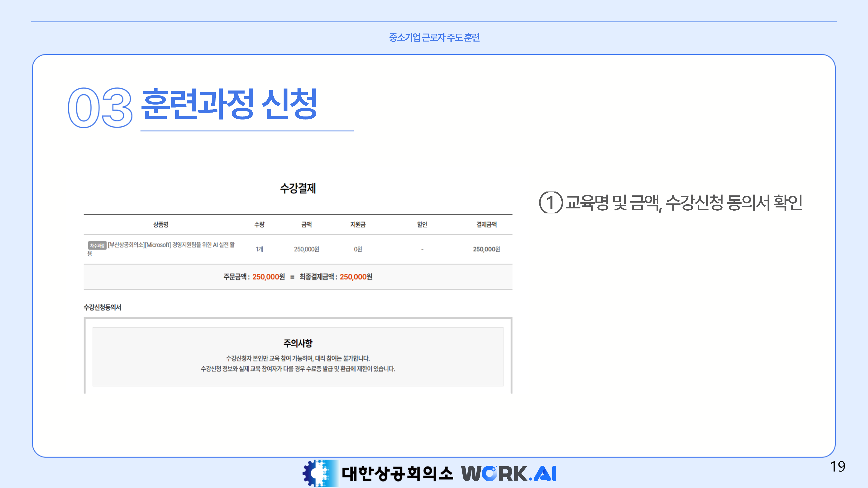
Task: Click the red 주문금액 250,000원 value
Action: tap(268, 277)
